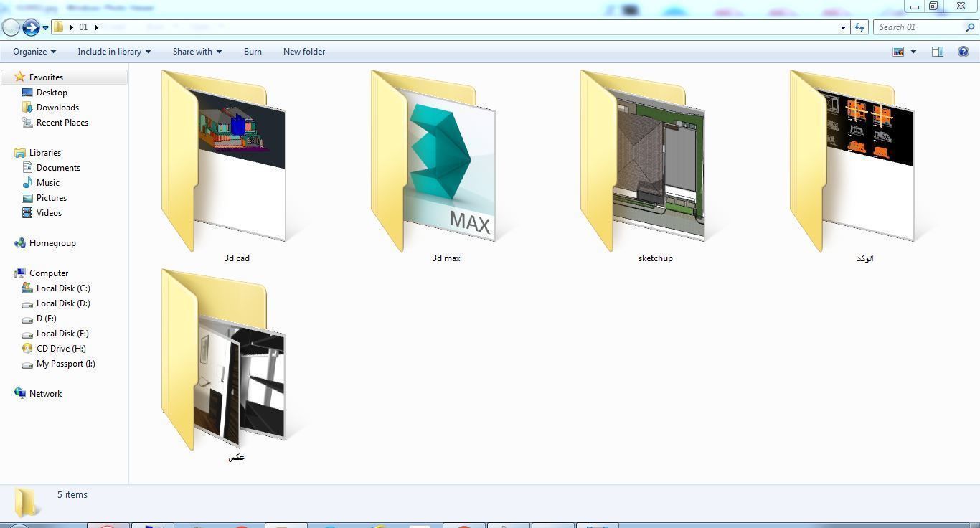Select the عكس folder thumbnail
The height and width of the screenshot is (528, 980).
[x=224, y=359]
